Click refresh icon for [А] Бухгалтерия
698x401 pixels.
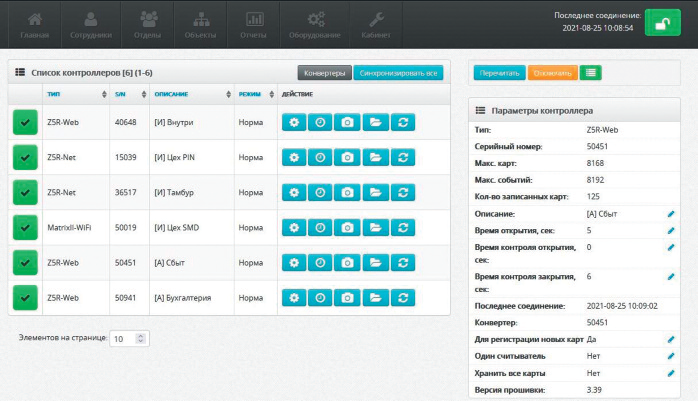click(x=403, y=298)
